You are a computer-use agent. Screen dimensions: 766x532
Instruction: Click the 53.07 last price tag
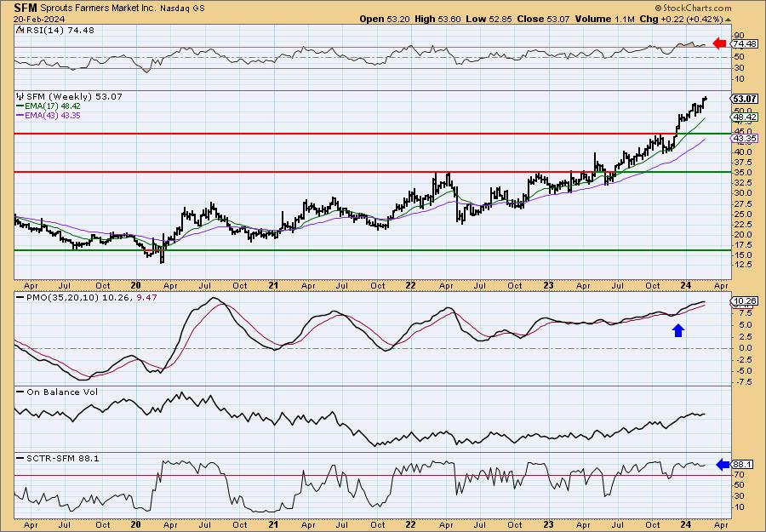pos(745,99)
